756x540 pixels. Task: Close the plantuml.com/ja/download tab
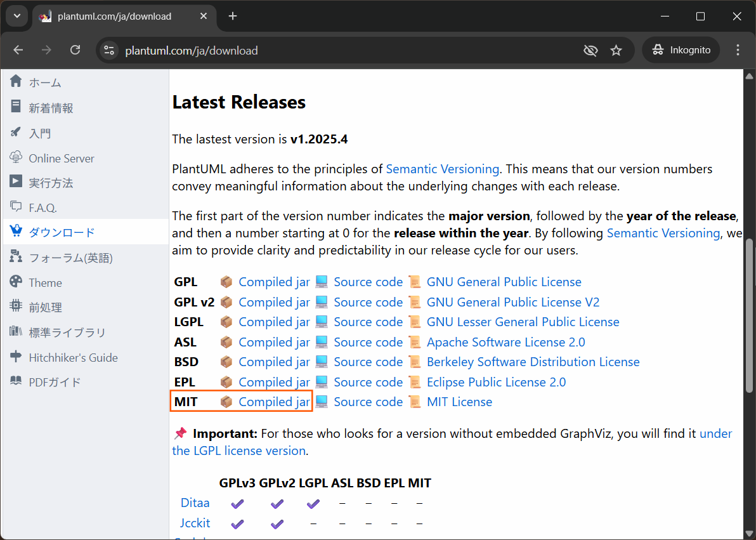(x=204, y=16)
